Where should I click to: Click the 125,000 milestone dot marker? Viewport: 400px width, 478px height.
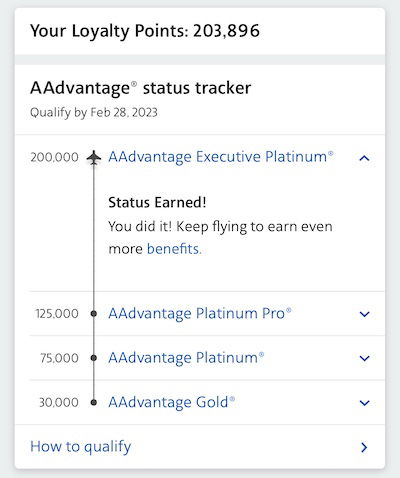click(x=94, y=314)
